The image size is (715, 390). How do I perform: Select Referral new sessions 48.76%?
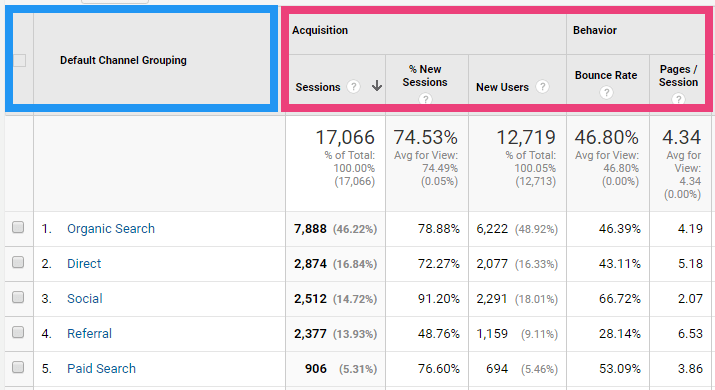pyautogui.click(x=439, y=334)
